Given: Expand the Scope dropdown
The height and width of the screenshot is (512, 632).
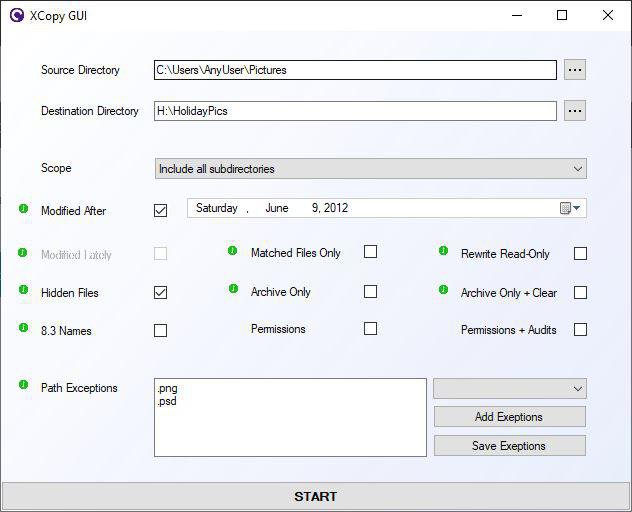Looking at the screenshot, I should click(371, 169).
